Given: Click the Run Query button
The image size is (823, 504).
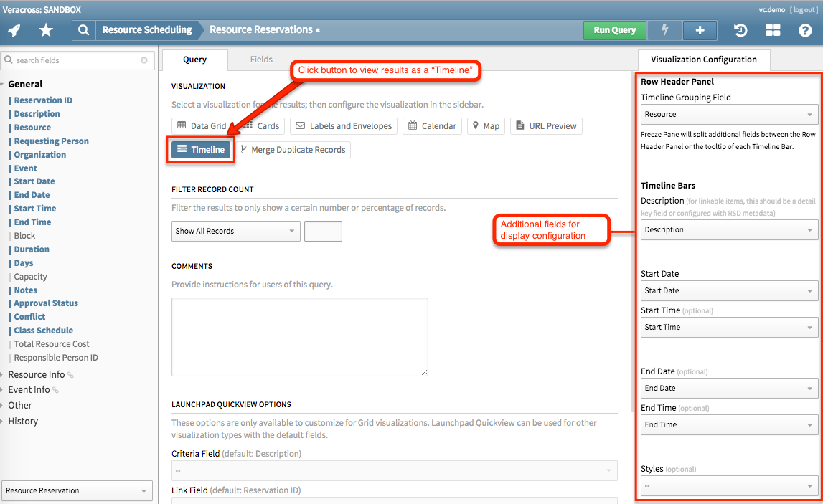Looking at the screenshot, I should (614, 30).
